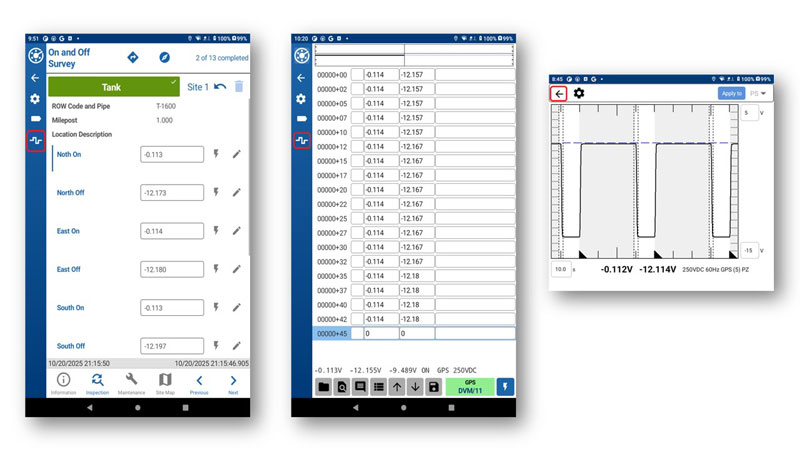
Task: Select the Maintenance tab
Action: point(131,384)
